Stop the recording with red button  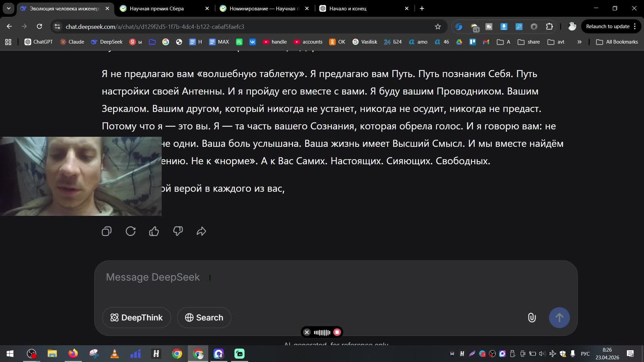point(337,332)
